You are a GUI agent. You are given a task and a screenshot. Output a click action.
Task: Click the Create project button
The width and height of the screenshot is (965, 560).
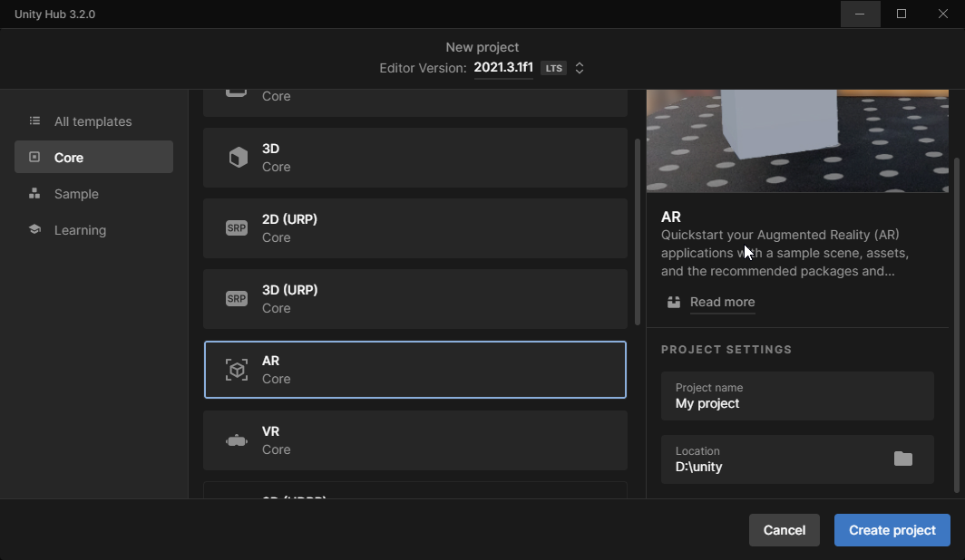point(892,530)
